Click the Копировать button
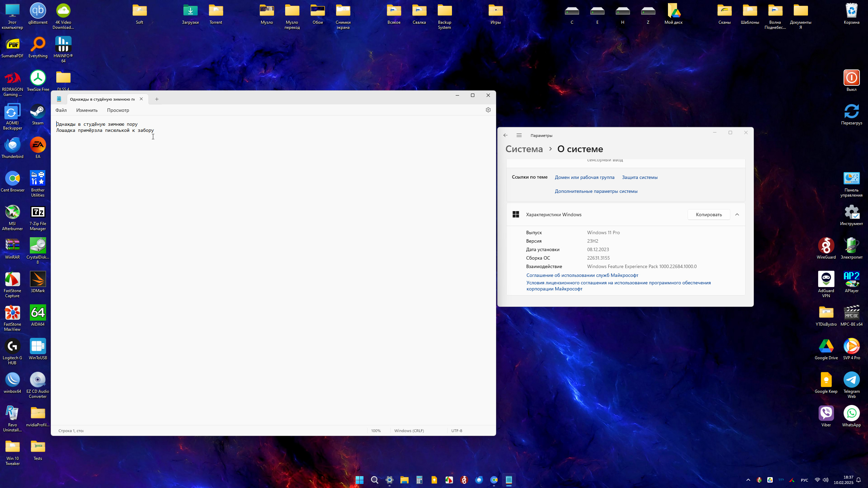This screenshot has height=488, width=868. coord(709,215)
